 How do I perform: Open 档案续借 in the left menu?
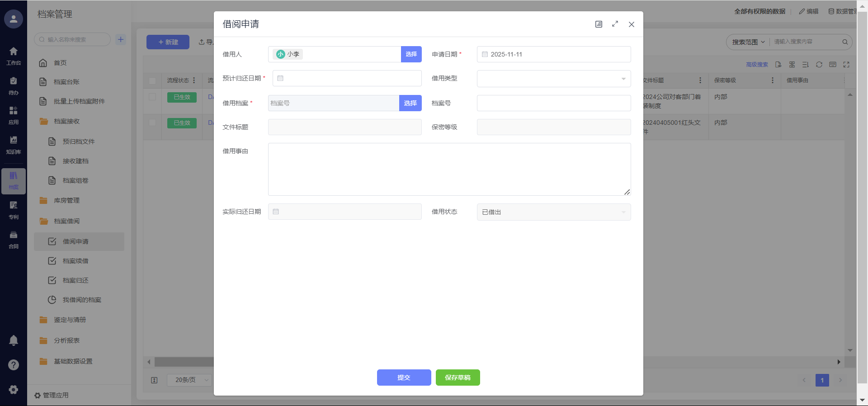click(75, 261)
